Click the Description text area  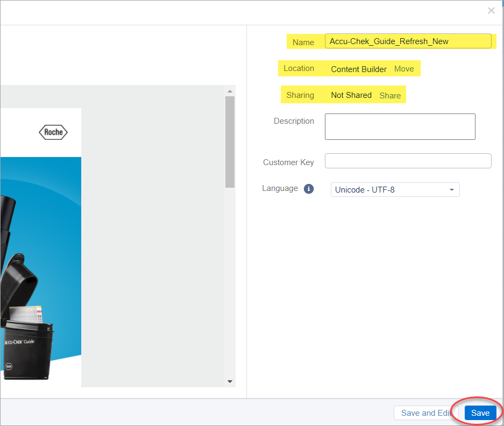[400, 127]
